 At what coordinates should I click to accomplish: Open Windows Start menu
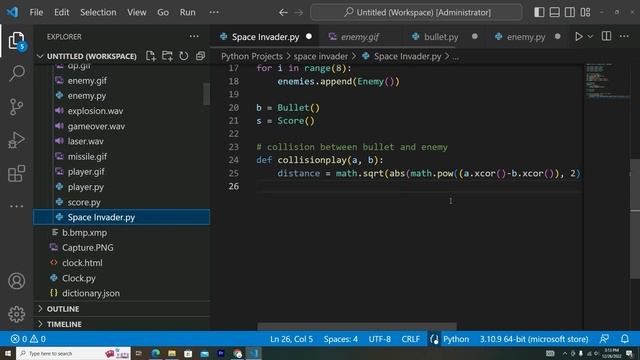[7, 353]
